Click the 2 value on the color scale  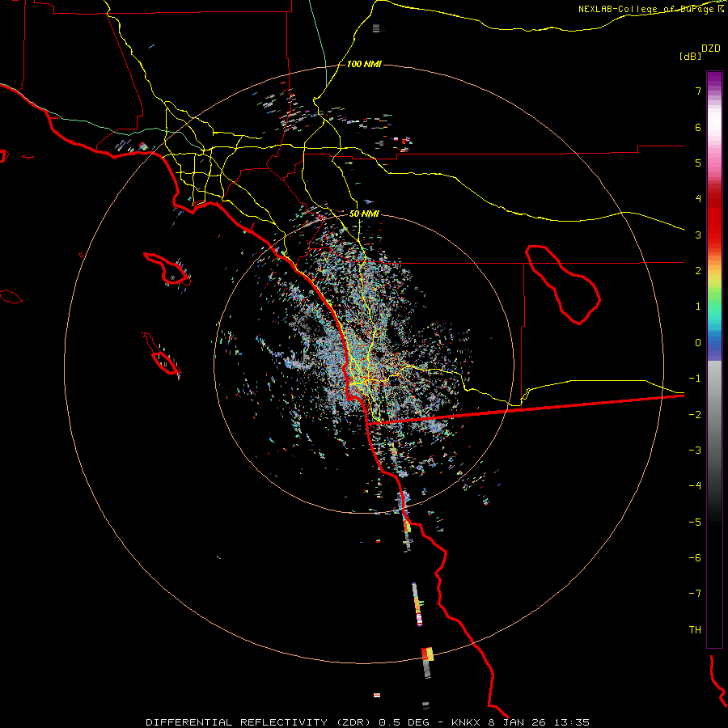[x=698, y=271]
